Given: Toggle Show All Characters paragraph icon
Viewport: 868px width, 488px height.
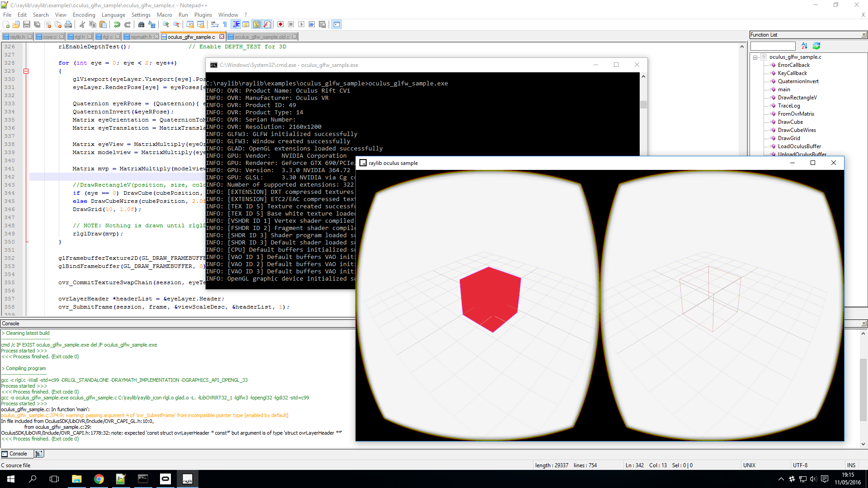Looking at the screenshot, I should pyautogui.click(x=225, y=24).
